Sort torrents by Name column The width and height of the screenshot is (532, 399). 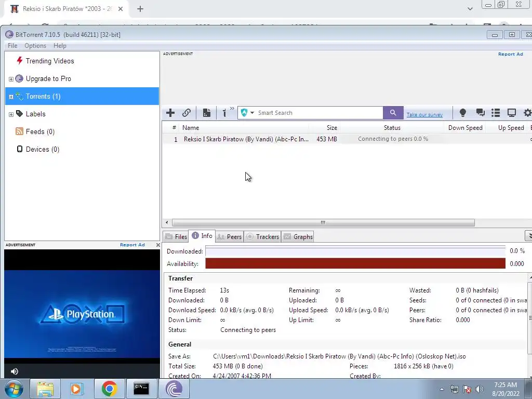pyautogui.click(x=245, y=128)
